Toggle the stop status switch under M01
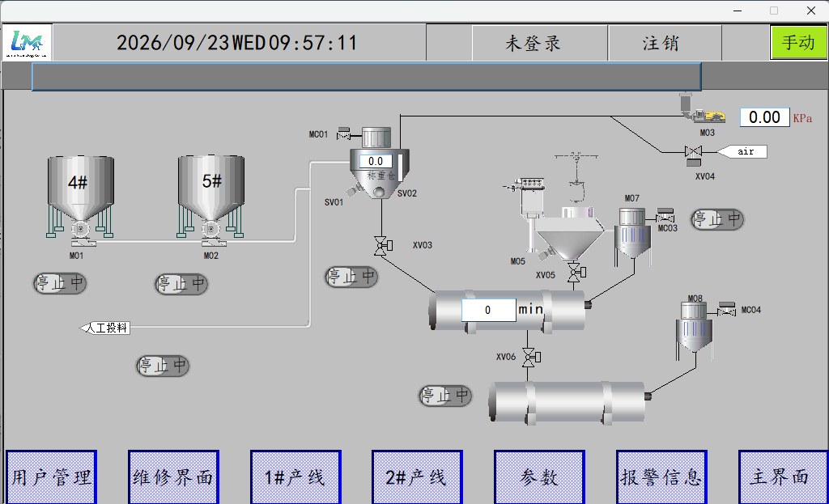This screenshot has height=504, width=829. click(60, 283)
